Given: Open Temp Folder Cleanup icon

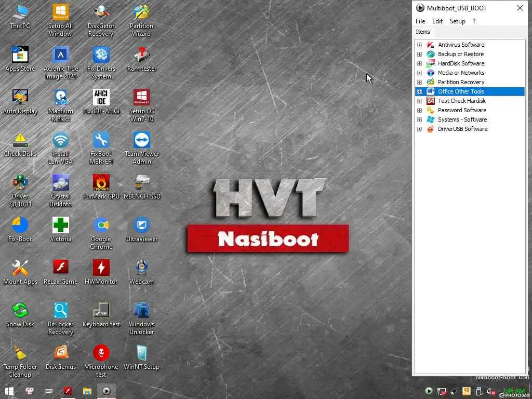Looking at the screenshot, I should 20,362.
